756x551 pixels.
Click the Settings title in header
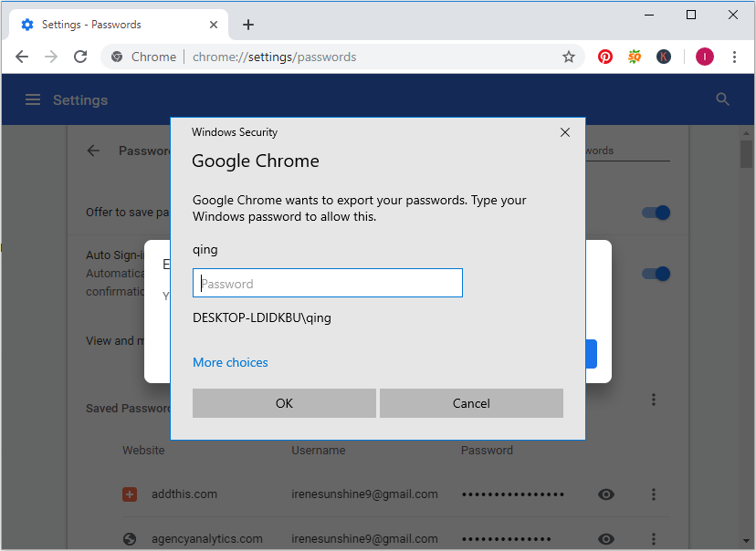click(80, 99)
